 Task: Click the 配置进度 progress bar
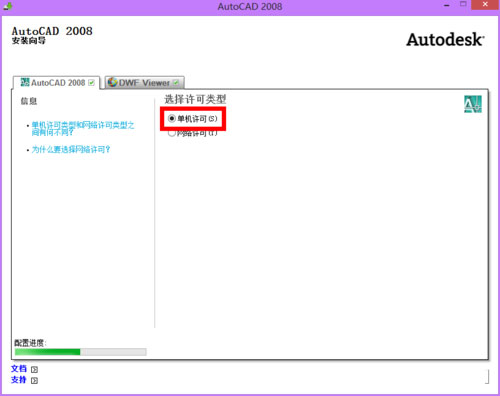tap(80, 352)
